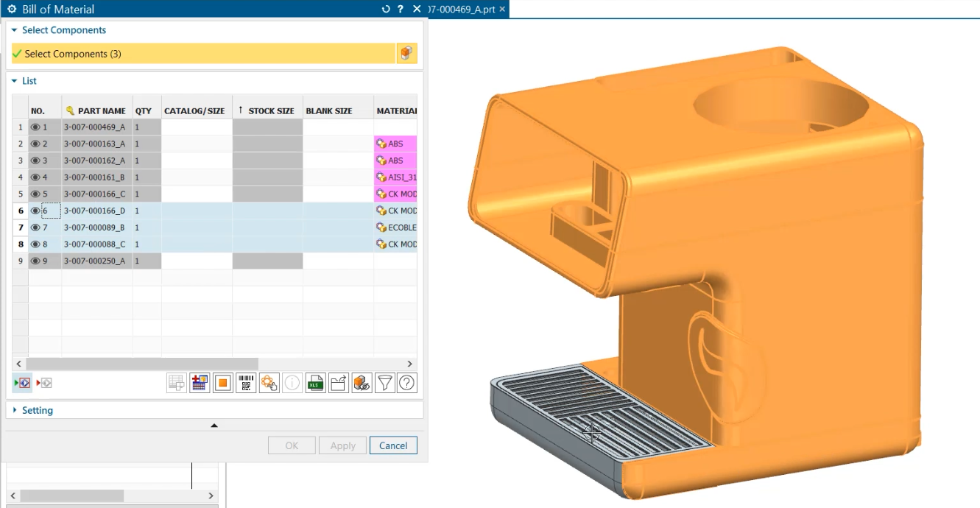Select part 3-007-000163_A in list

point(94,144)
